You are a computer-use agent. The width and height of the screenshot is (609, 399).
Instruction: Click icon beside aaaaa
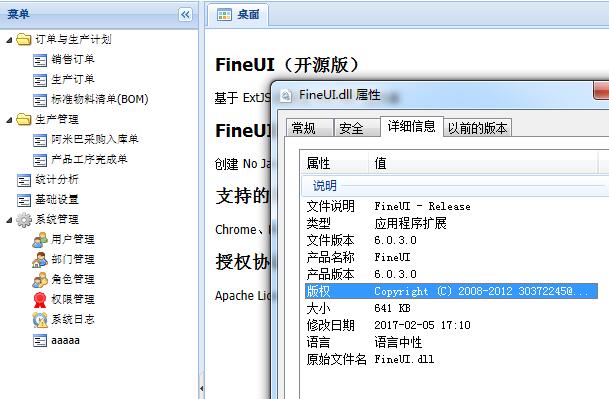click(40, 341)
